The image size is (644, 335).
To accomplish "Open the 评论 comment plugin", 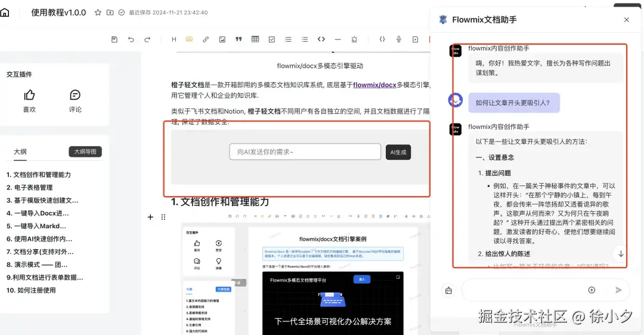I will [75, 101].
